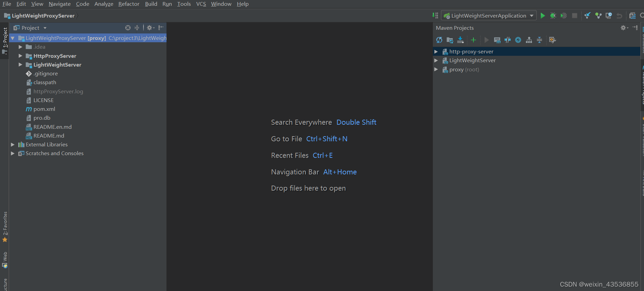Screen dimensions: 644x291
Task: Open the Build menu
Action: 151,4
